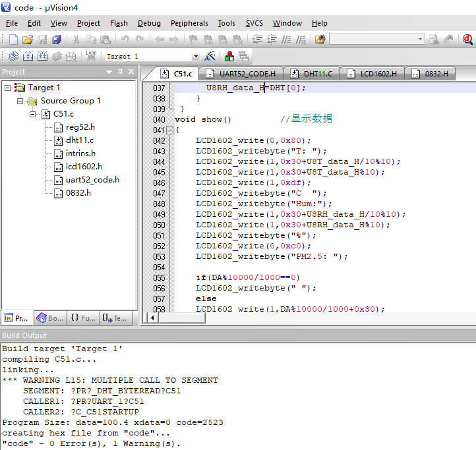This screenshot has width=476, height=450.
Task: Click the Open file folder icon
Action: coord(27,40)
